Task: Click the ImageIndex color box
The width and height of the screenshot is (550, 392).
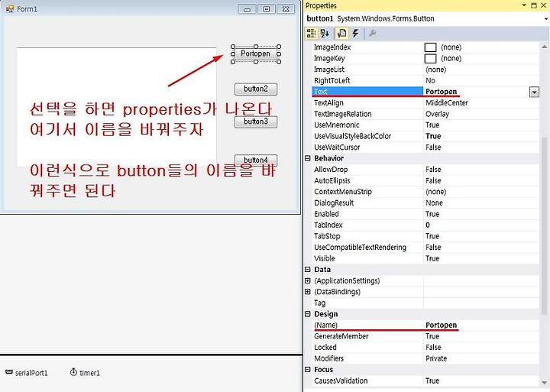Action: click(x=430, y=47)
